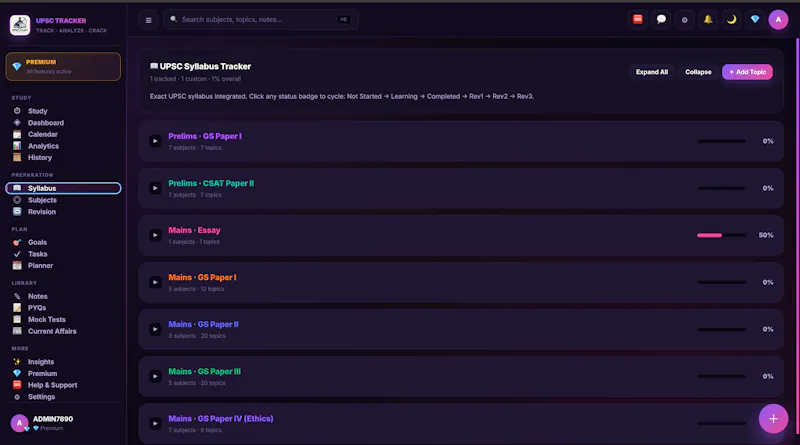Click Expand All button
The image size is (800, 445).
[x=652, y=72]
